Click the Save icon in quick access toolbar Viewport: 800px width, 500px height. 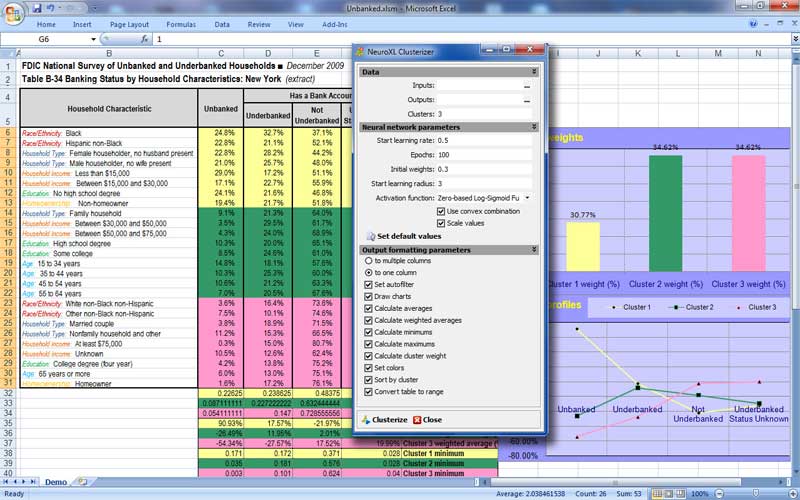(37, 8)
